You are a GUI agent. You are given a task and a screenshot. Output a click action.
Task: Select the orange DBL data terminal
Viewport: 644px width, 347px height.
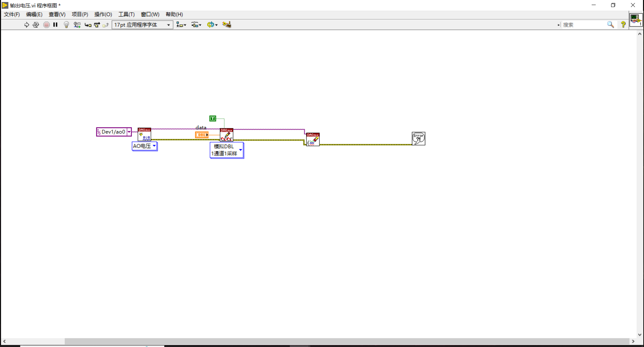tap(202, 135)
